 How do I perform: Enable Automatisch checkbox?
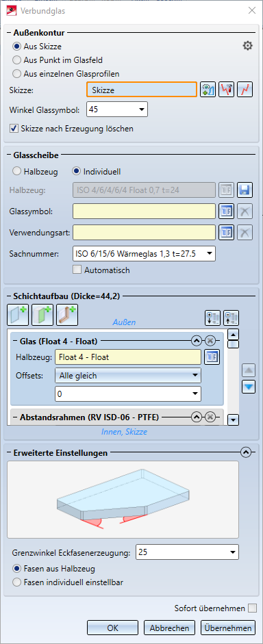pyautogui.click(x=77, y=270)
